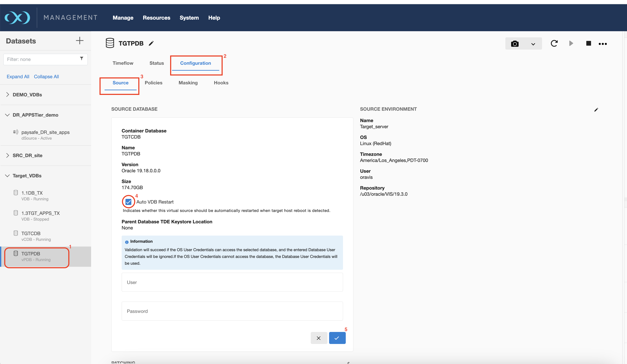Click the Password input field

point(232,311)
